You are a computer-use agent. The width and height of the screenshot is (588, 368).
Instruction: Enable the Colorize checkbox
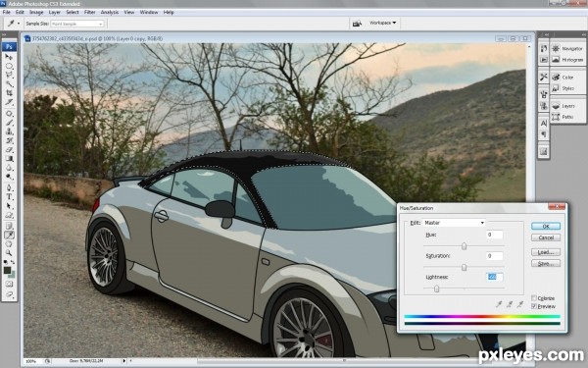(x=534, y=298)
